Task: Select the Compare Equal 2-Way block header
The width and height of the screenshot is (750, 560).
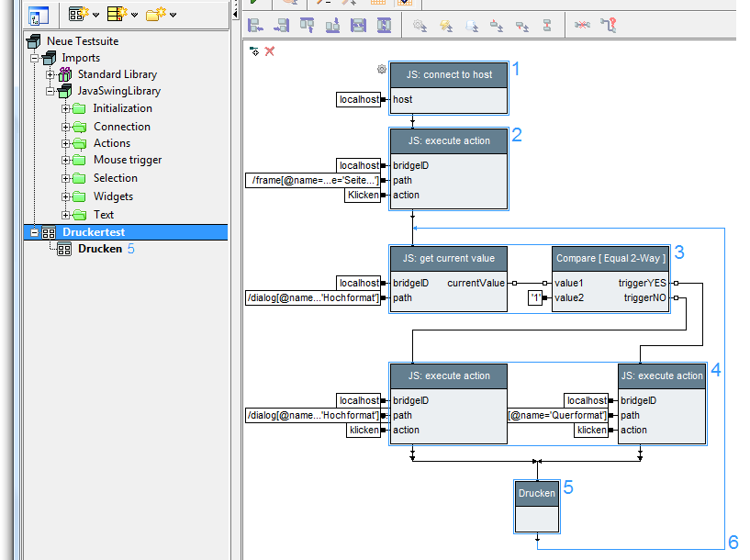Action: (610, 259)
